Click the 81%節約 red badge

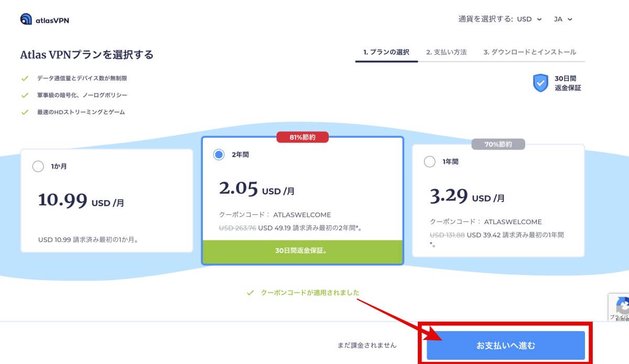(x=302, y=137)
